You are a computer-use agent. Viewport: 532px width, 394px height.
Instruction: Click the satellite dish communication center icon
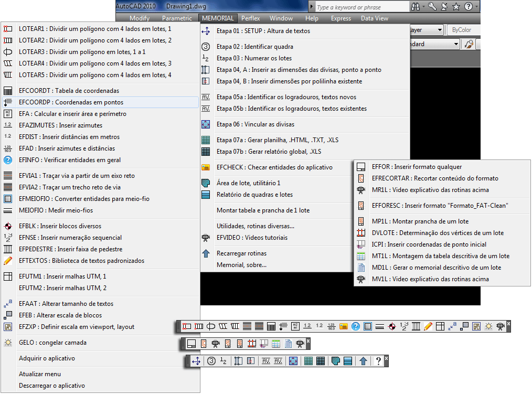point(444,6)
